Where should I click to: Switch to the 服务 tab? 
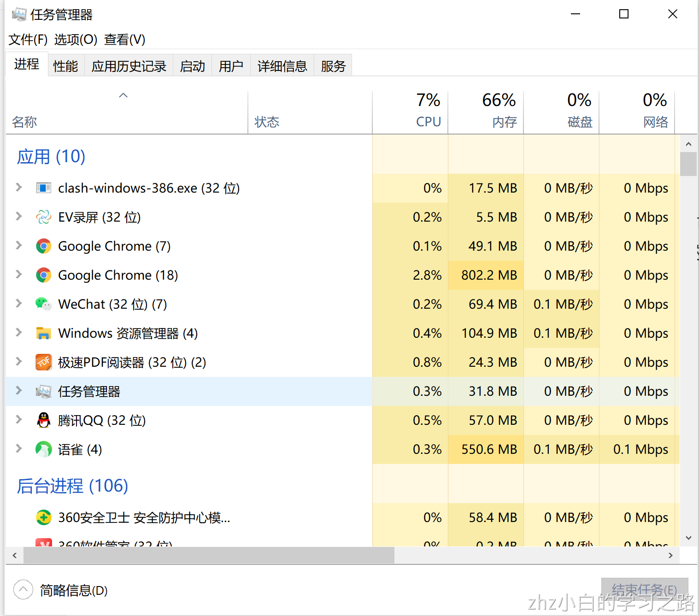pyautogui.click(x=333, y=66)
